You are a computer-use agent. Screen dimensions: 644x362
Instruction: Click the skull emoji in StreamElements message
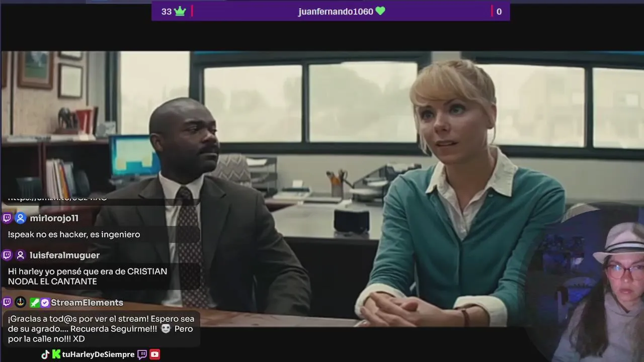tap(166, 329)
